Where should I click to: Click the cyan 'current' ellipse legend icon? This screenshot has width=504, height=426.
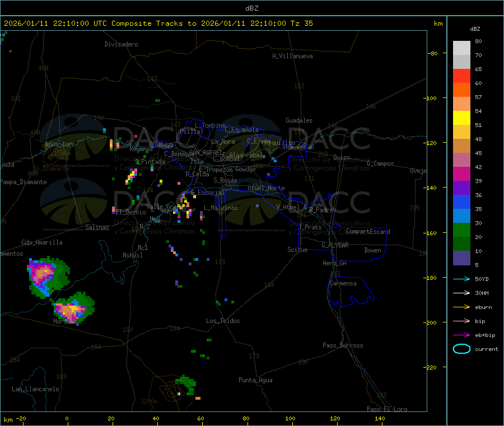(x=461, y=349)
